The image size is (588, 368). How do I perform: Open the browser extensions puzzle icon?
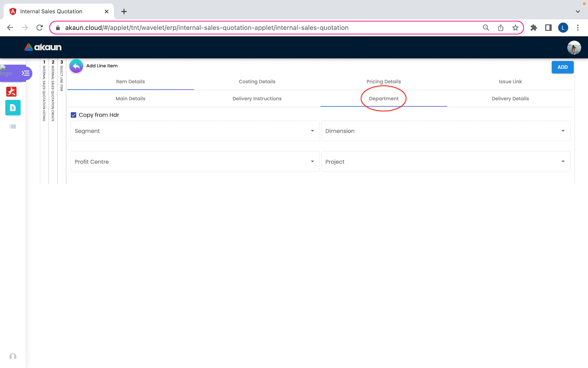[x=534, y=28]
